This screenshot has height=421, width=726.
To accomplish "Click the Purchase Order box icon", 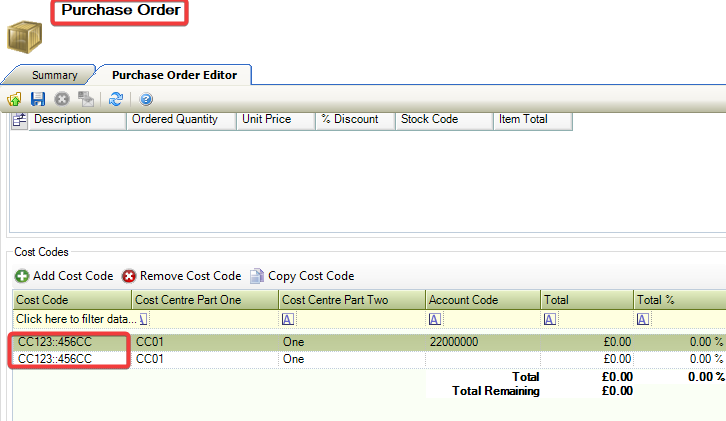I will pyautogui.click(x=25, y=37).
